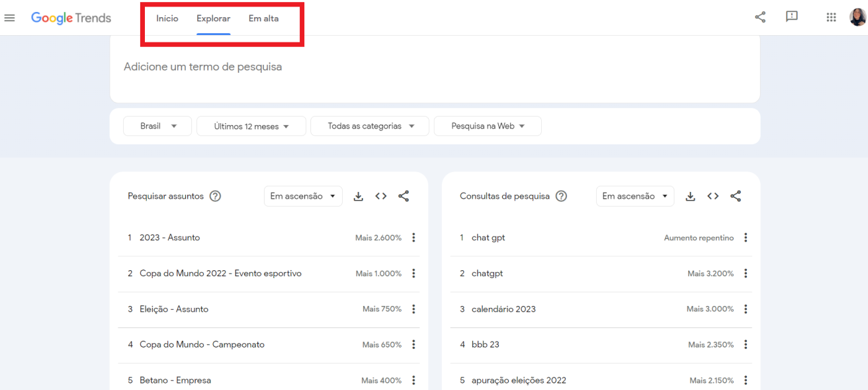Open more options for apuração eleições 2022
The height and width of the screenshot is (390, 868).
746,381
